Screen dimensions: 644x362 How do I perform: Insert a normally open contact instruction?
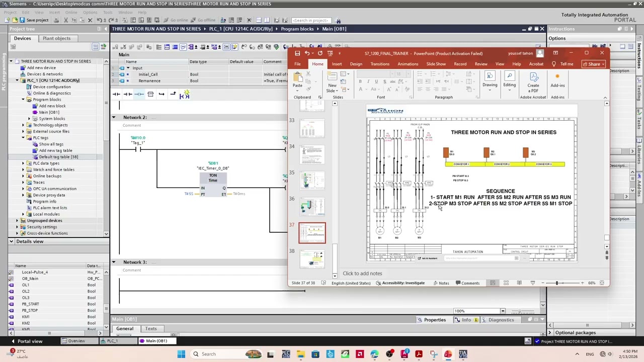(116, 94)
